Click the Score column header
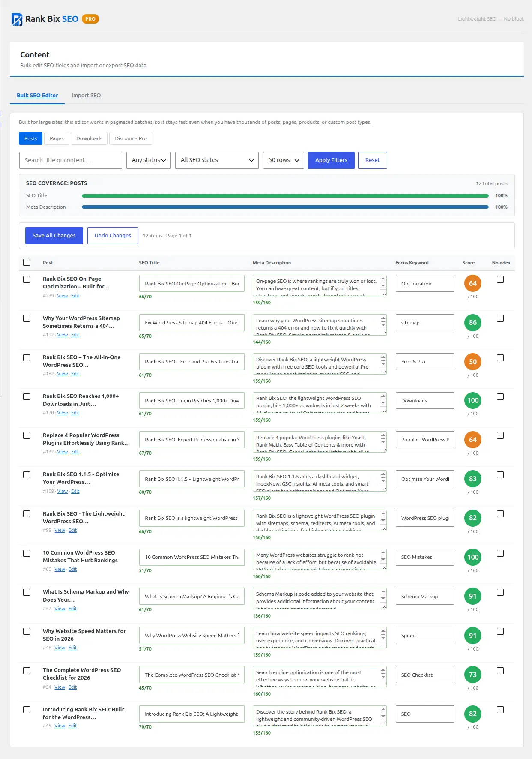532x759 pixels. click(469, 263)
